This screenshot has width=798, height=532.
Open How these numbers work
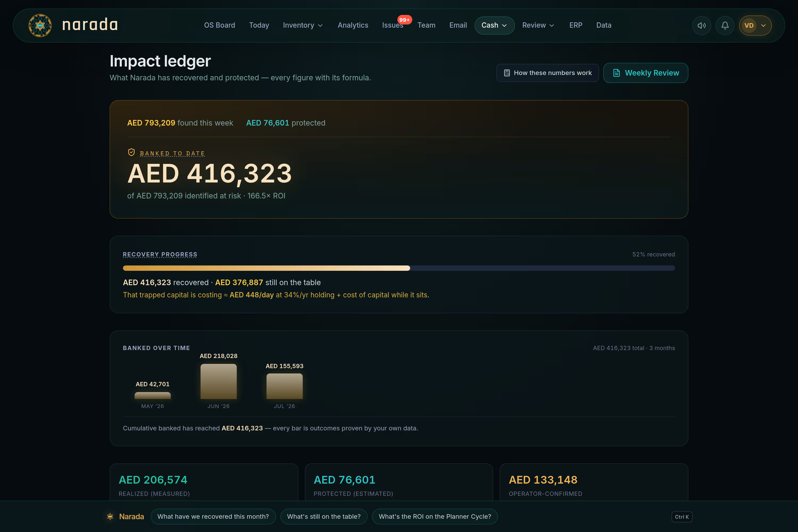[x=547, y=73]
